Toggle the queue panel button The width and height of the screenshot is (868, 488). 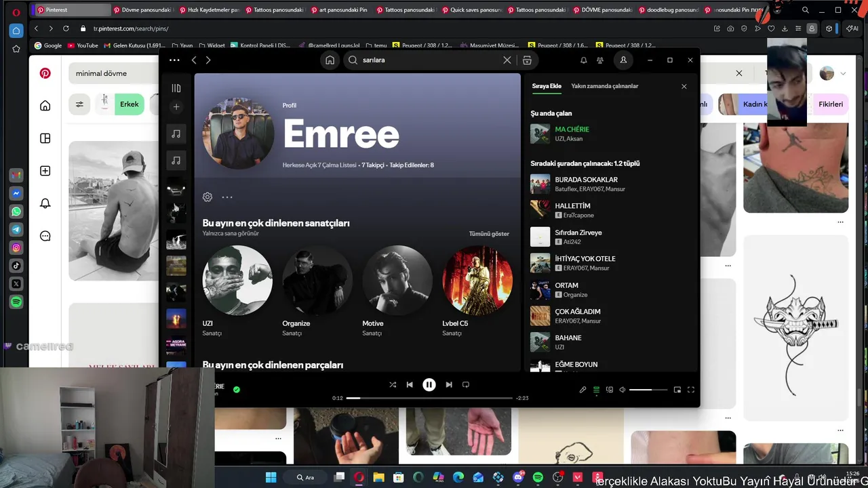pyautogui.click(x=596, y=390)
